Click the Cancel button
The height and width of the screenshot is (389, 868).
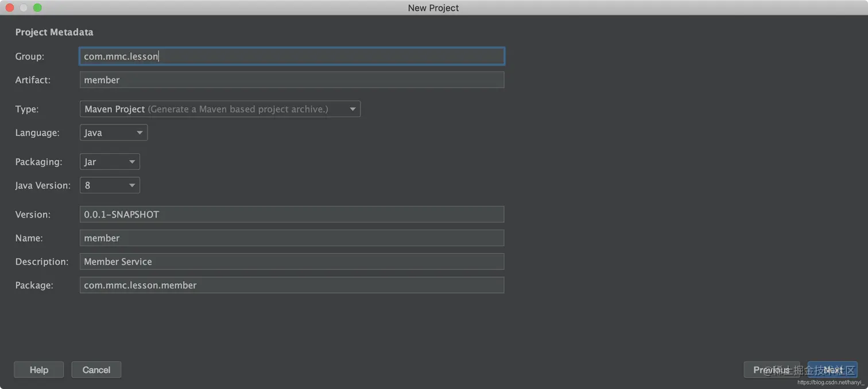click(96, 370)
